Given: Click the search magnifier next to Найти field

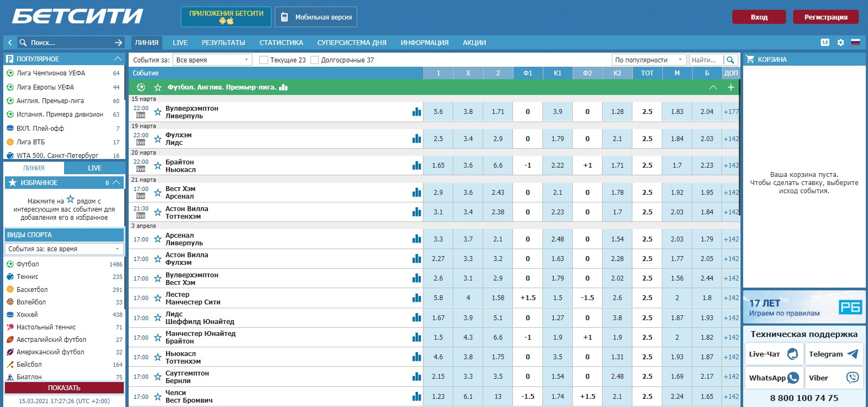Looking at the screenshot, I should coord(730,60).
